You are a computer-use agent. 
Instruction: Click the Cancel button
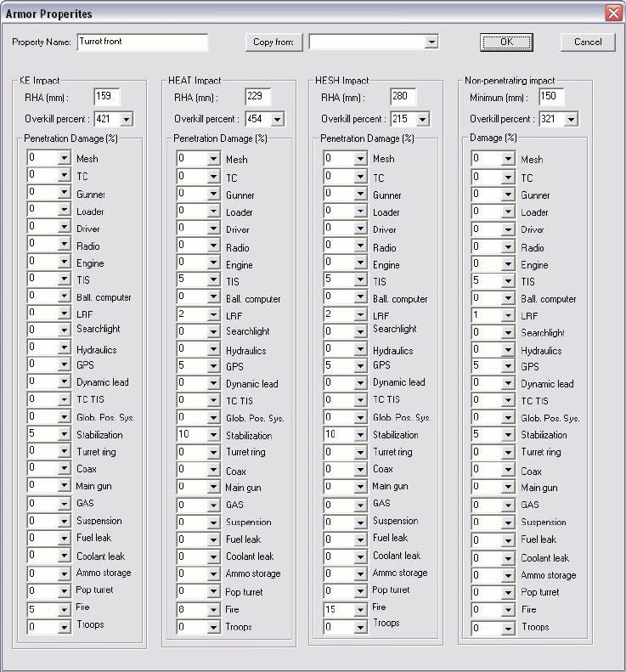pos(588,42)
